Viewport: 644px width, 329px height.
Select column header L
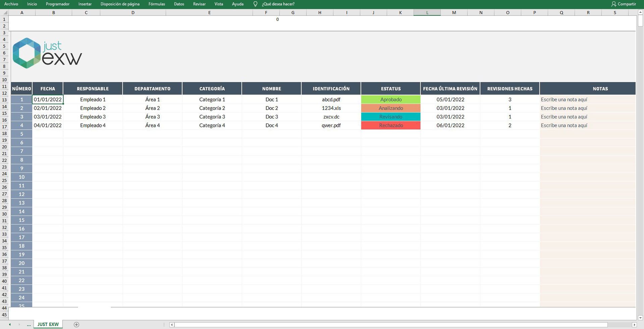[x=427, y=12]
